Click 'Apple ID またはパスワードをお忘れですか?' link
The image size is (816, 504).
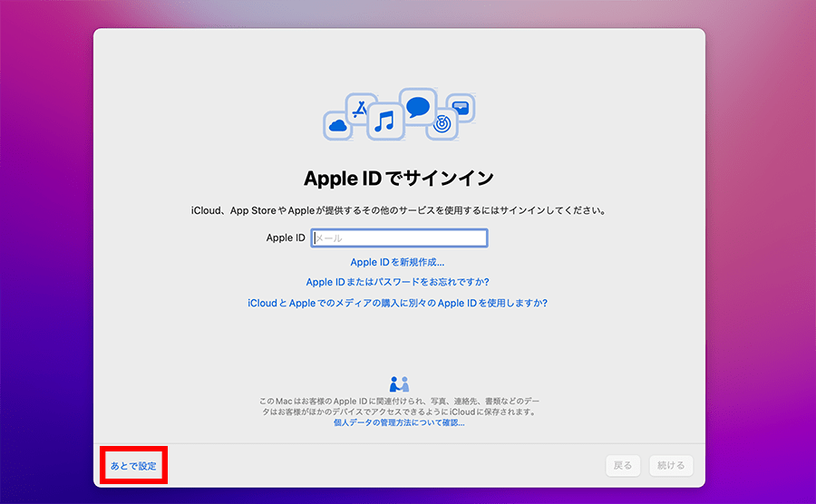pos(397,282)
